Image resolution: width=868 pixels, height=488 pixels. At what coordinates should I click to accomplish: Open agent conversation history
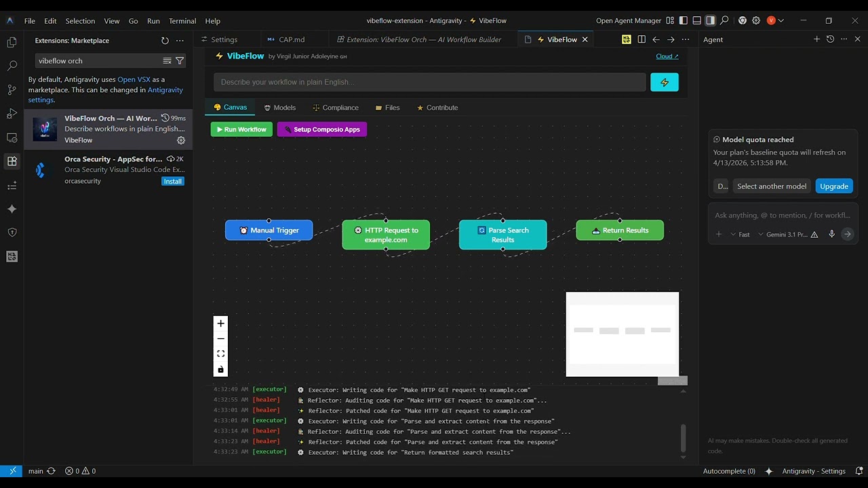(830, 39)
